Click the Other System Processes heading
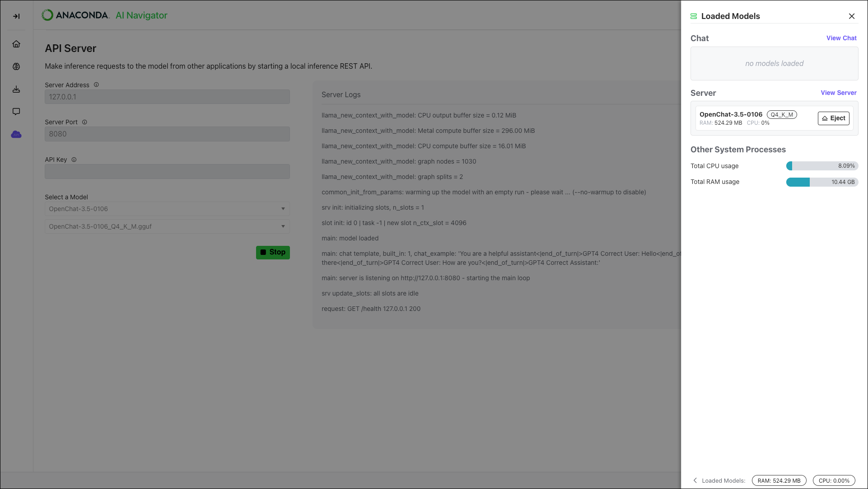 click(738, 150)
